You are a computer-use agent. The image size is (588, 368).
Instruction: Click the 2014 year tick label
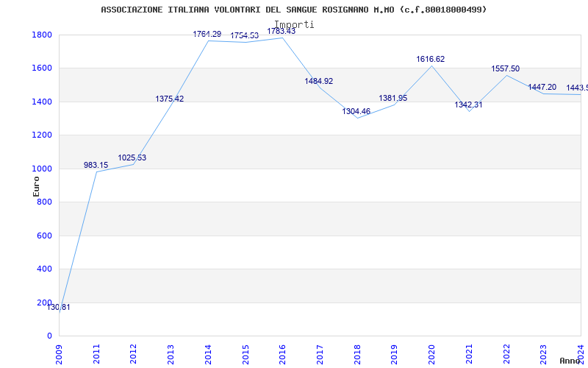[208, 355]
